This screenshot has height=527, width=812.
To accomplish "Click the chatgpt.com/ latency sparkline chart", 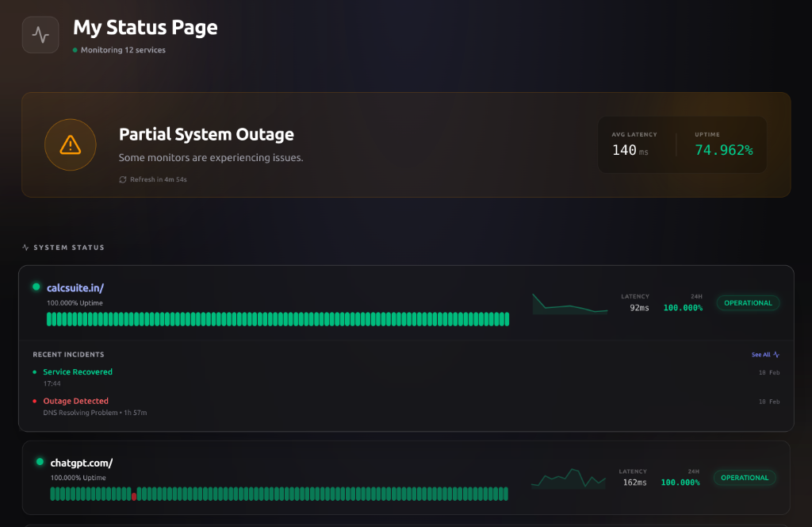I will 568,479.
